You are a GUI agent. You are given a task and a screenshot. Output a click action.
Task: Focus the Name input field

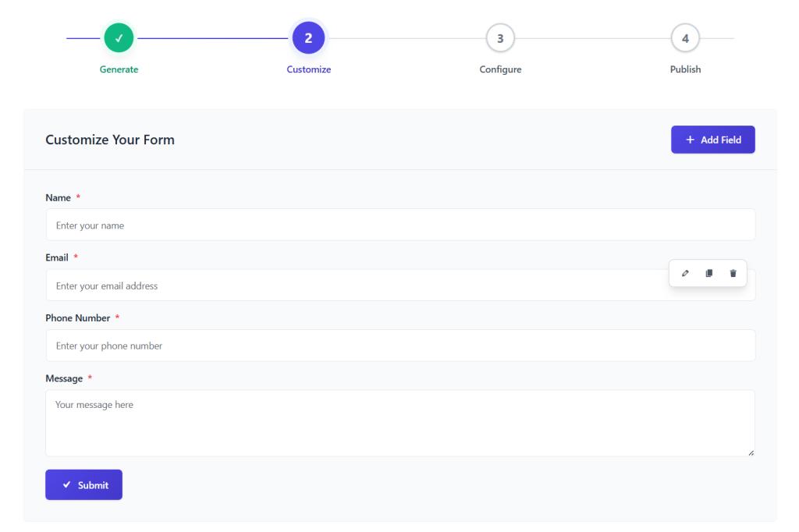(400, 225)
